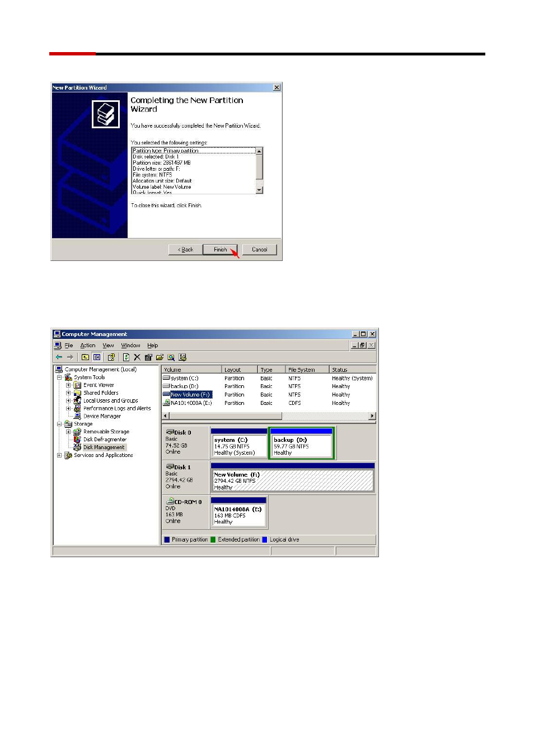Viewport: 534px width, 756px height.
Task: Click left arrow of volume list scrollbar
Action: point(166,416)
